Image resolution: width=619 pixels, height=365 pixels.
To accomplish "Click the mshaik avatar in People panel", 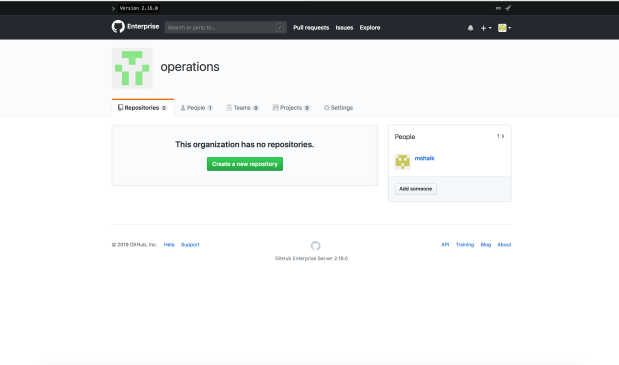I will (x=403, y=161).
